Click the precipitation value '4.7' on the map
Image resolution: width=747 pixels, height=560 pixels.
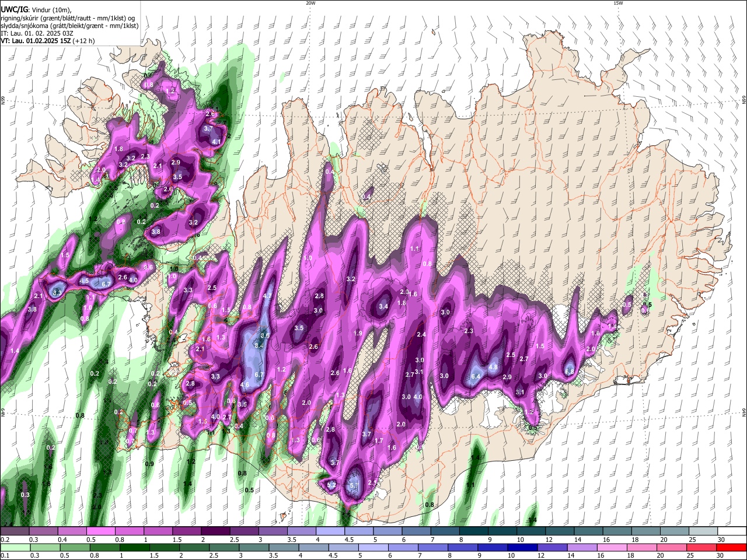[267, 296]
